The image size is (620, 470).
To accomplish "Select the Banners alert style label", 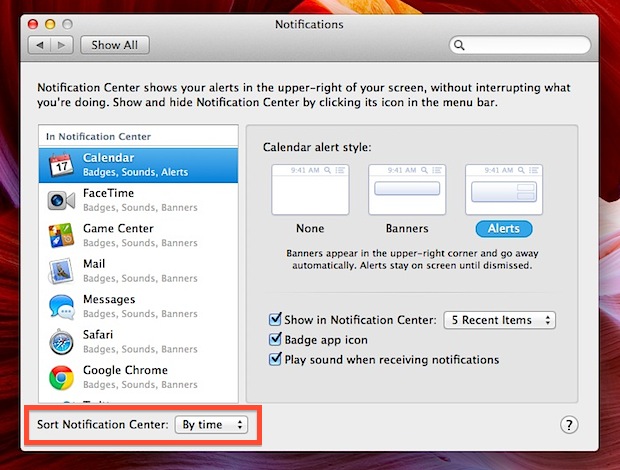I will (x=407, y=228).
